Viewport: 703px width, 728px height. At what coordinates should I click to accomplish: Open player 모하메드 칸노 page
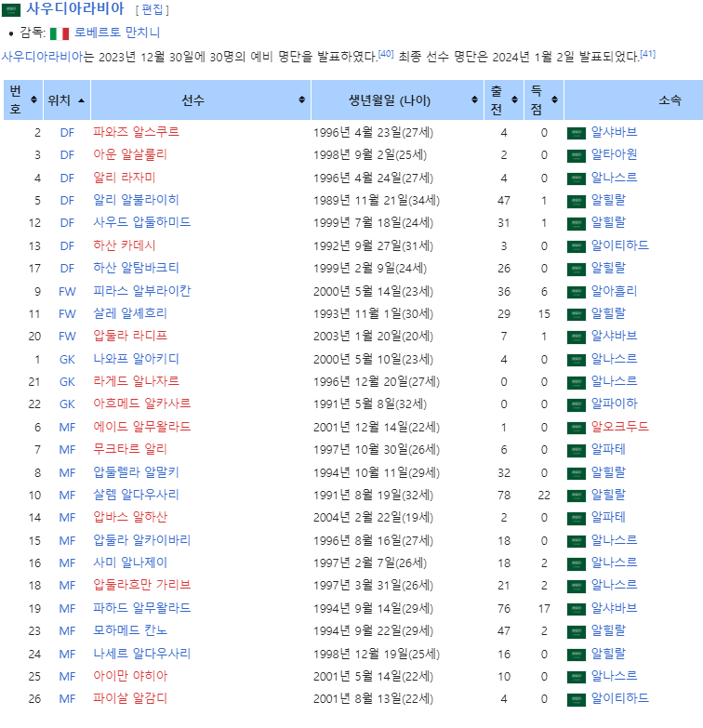pos(130,630)
